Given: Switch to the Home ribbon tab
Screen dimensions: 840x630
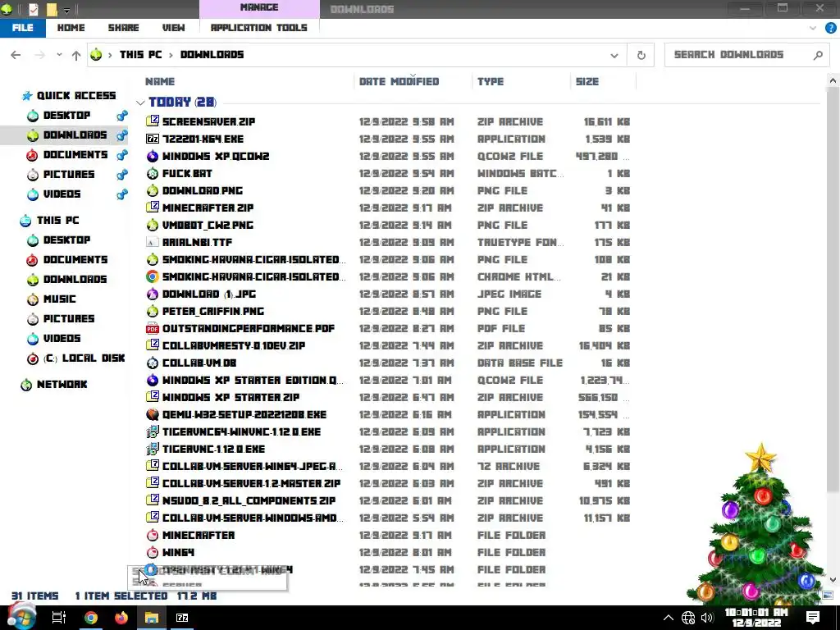Looking at the screenshot, I should (x=71, y=28).
